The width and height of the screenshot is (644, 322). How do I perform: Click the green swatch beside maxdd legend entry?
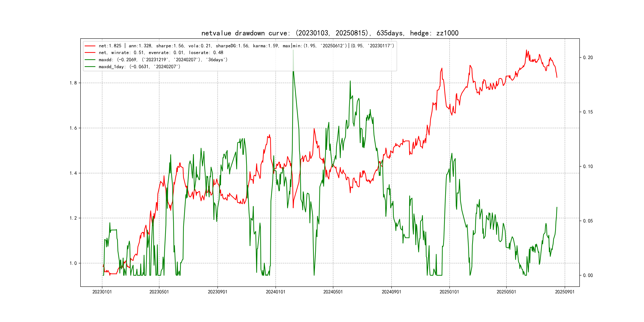[90, 60]
